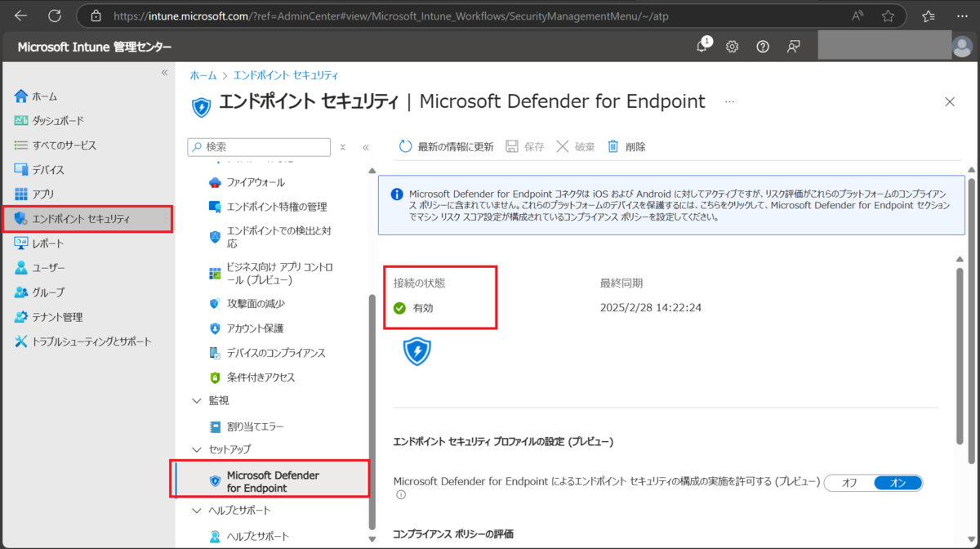
Task: Click ホーム breadcrumb link
Action: pos(203,75)
